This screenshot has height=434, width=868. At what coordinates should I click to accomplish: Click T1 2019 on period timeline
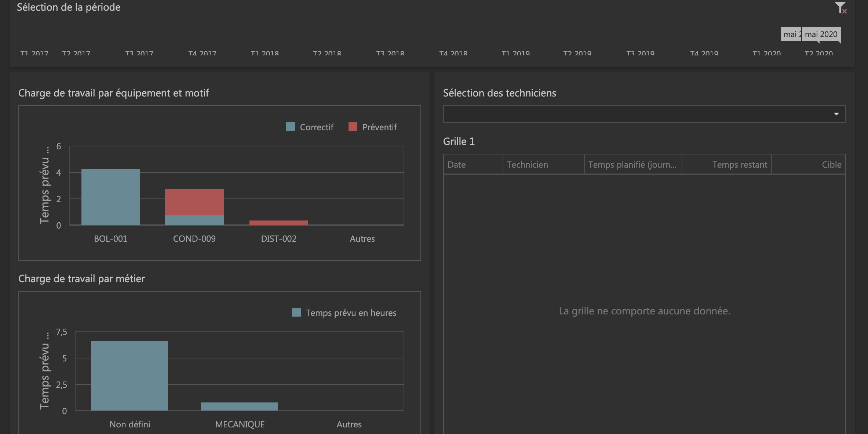point(516,54)
